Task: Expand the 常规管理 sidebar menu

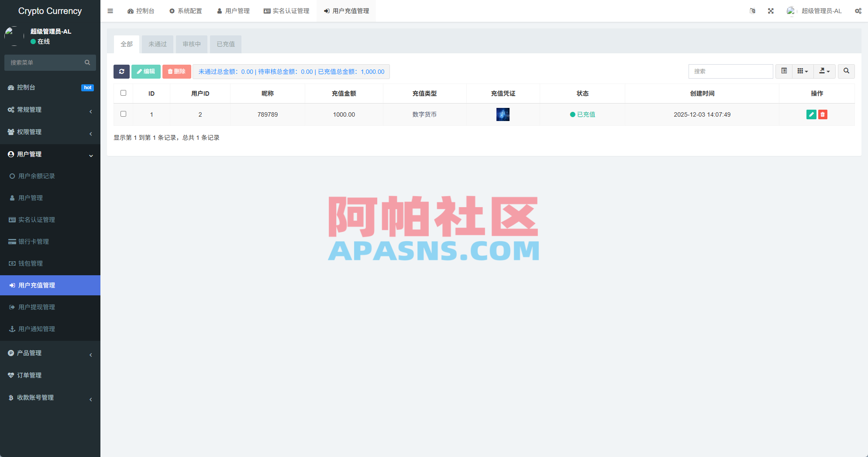Action: point(50,110)
